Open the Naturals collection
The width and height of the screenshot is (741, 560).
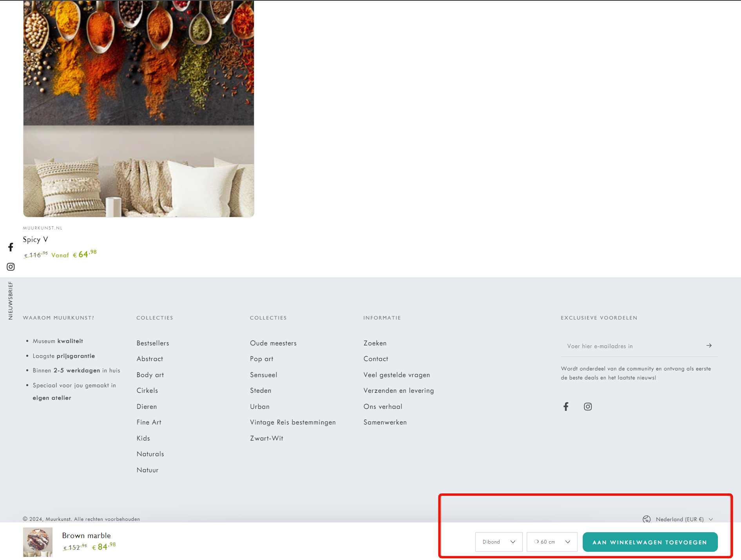[150, 454]
